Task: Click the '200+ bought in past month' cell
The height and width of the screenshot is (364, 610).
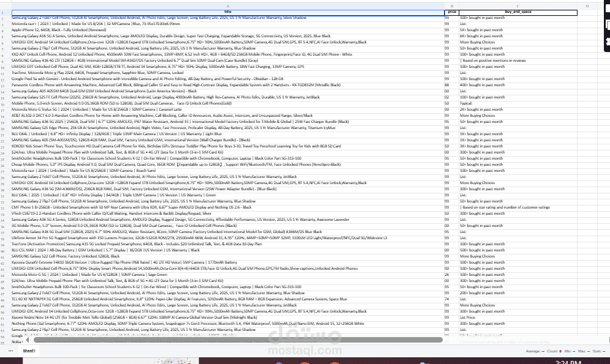Action: click(x=518, y=293)
